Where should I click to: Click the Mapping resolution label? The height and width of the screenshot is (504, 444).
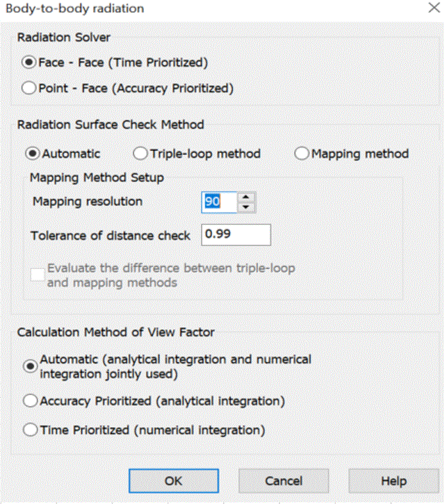(x=88, y=202)
